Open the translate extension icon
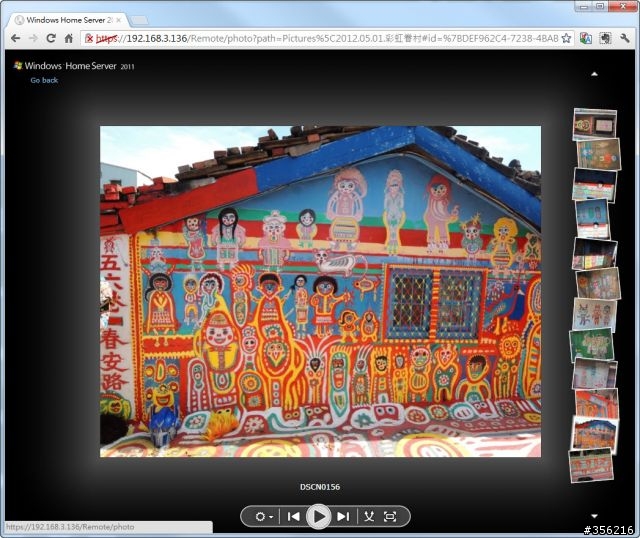640x538 pixels. (x=586, y=38)
